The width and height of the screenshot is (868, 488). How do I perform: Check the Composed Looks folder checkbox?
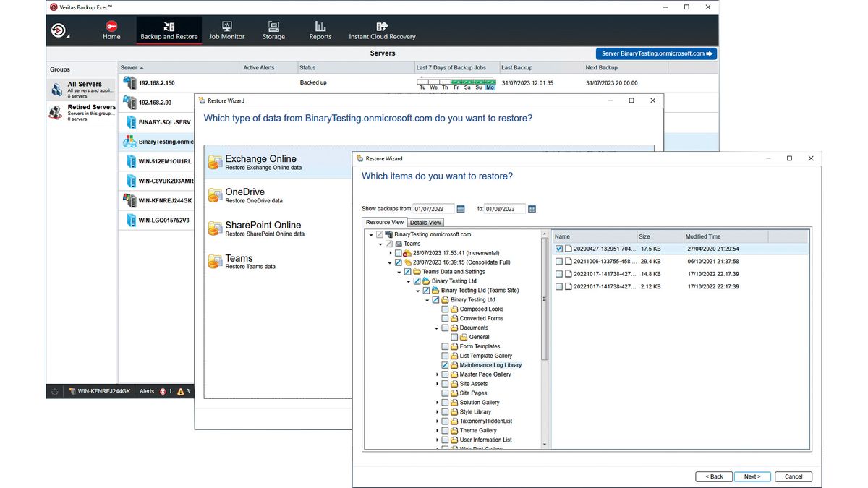[x=445, y=309]
